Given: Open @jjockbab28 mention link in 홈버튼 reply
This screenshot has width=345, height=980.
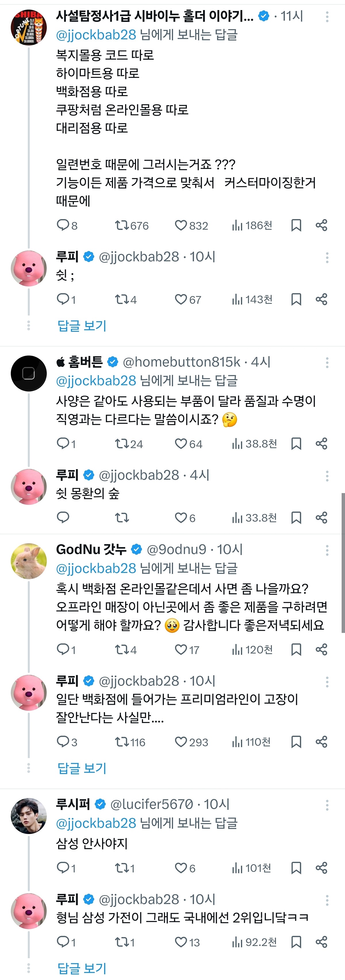Looking at the screenshot, I should [96, 380].
